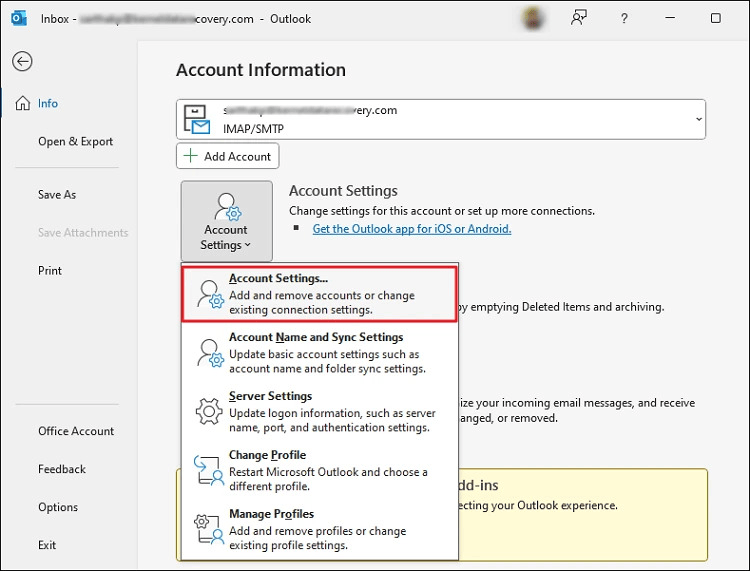Click the IMAP/SMTP account type text

point(253,129)
